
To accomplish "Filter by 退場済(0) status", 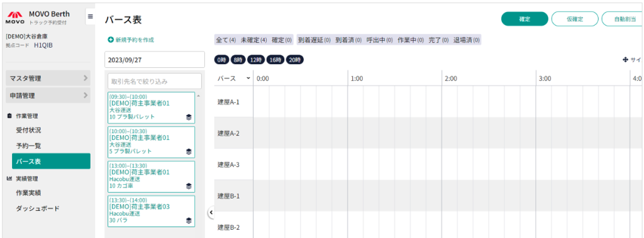I will click(466, 40).
